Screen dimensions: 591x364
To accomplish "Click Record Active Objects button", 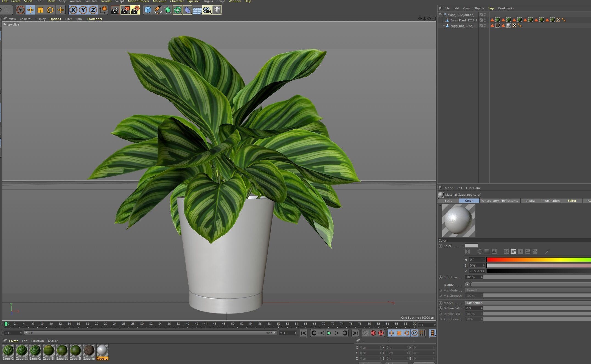I will click(x=366, y=333).
